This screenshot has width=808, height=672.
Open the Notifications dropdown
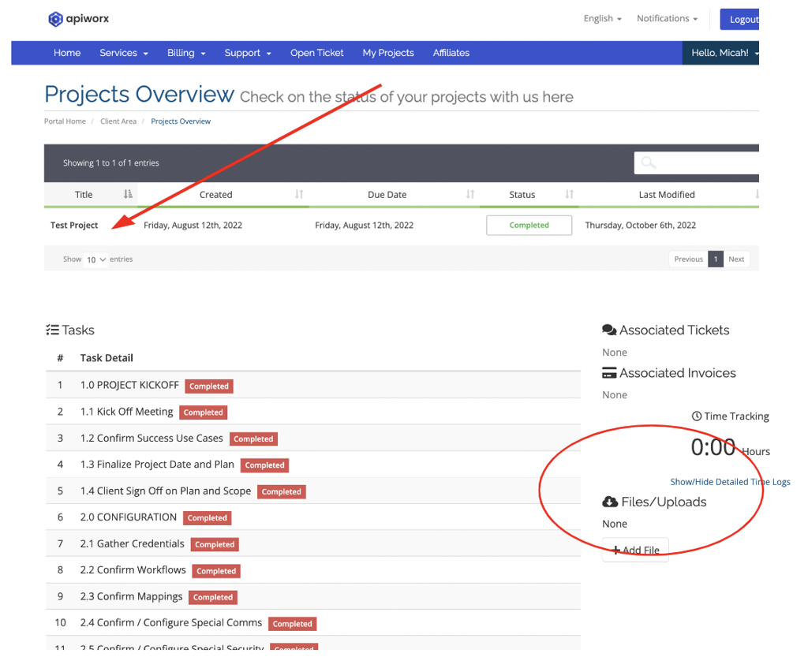coord(667,19)
